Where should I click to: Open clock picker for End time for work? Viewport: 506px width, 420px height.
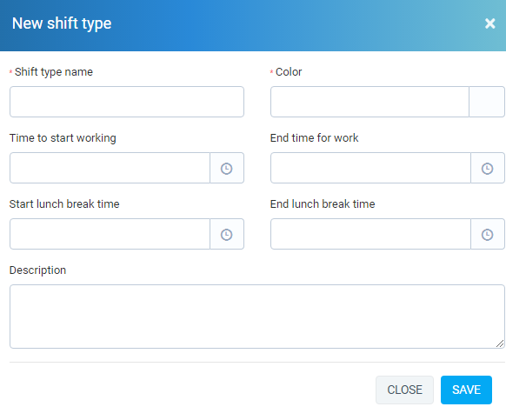pyautogui.click(x=488, y=168)
